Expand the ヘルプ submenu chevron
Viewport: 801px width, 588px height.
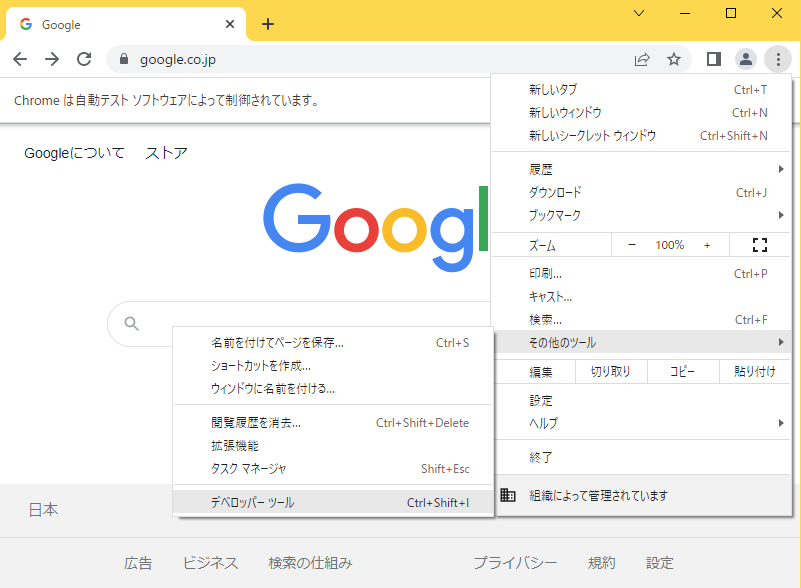(779, 423)
